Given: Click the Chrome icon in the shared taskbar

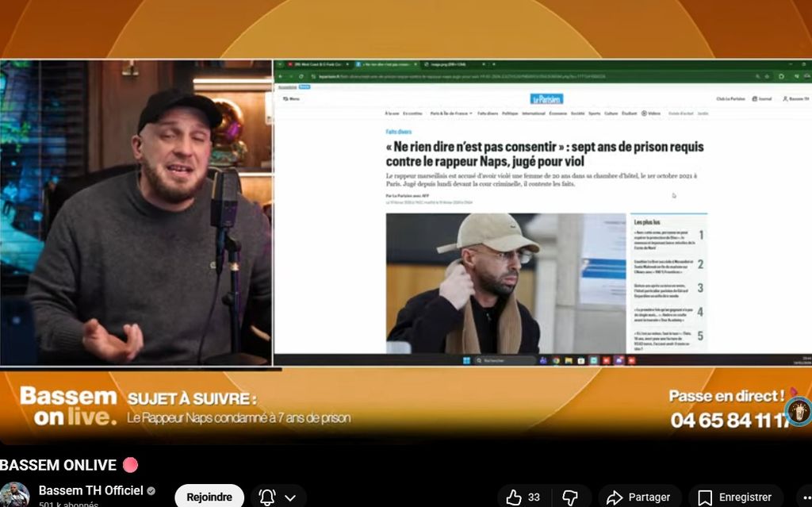Looking at the screenshot, I should 556,360.
